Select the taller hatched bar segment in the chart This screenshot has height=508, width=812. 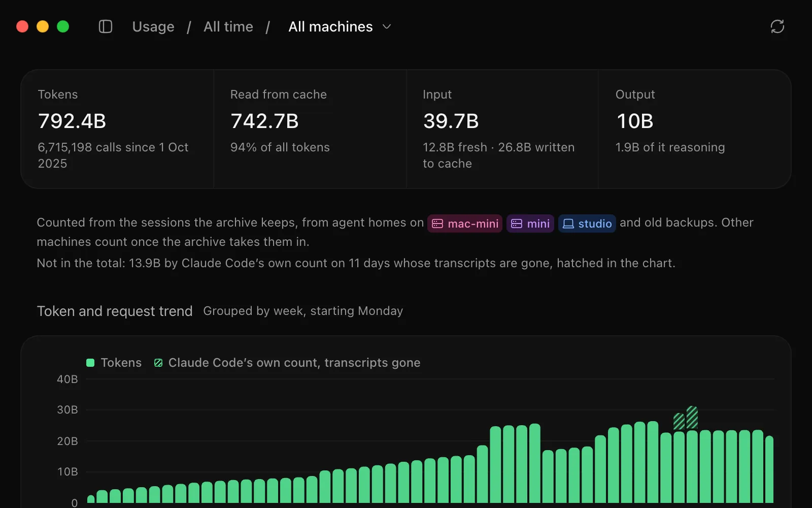pyautogui.click(x=692, y=418)
